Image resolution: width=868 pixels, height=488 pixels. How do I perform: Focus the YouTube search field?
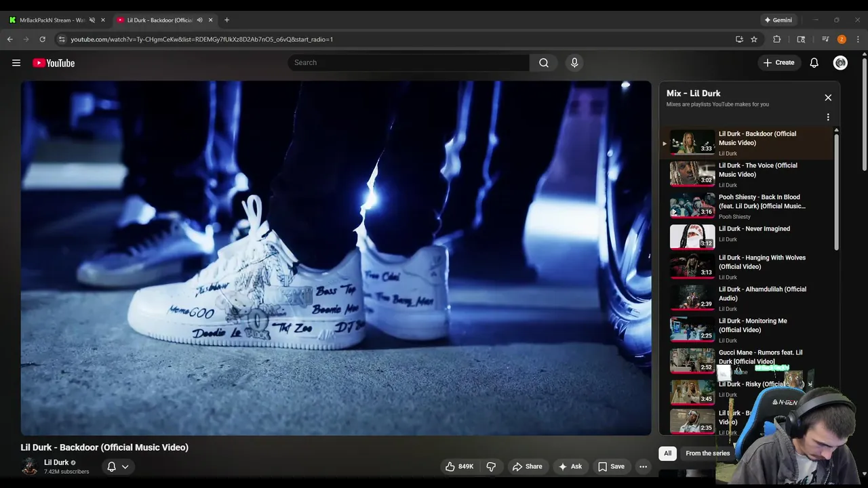pos(409,62)
